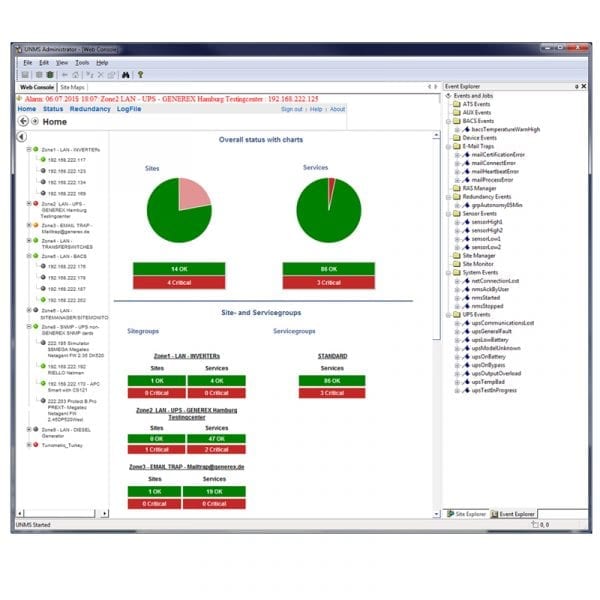The image size is (600, 600).
Task: Click the help question mark toolbar icon
Action: (141, 74)
